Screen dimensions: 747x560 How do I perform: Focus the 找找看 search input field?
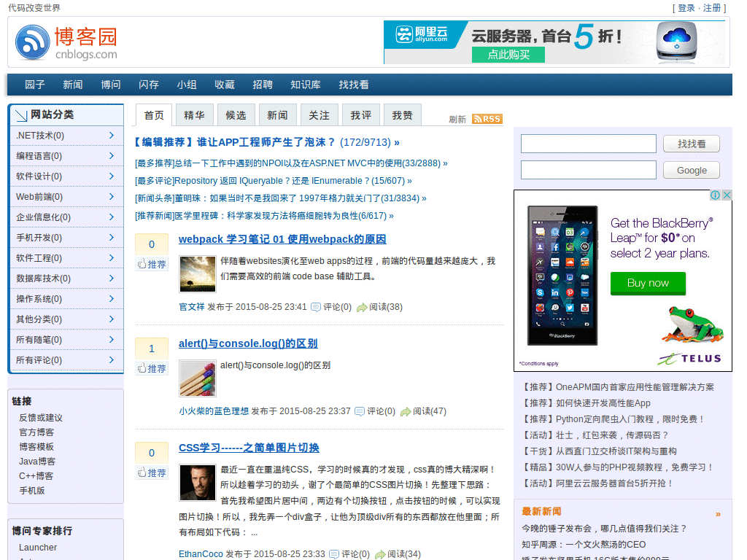(x=589, y=144)
